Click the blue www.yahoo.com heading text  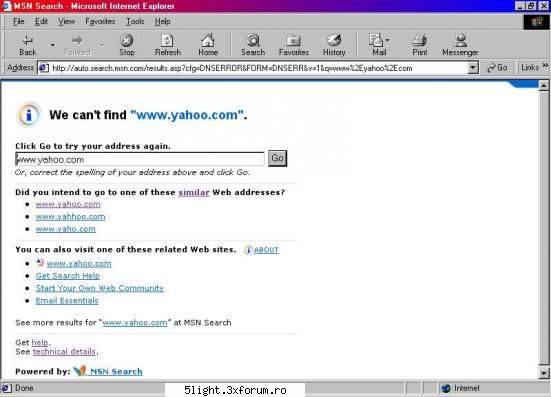(x=187, y=115)
